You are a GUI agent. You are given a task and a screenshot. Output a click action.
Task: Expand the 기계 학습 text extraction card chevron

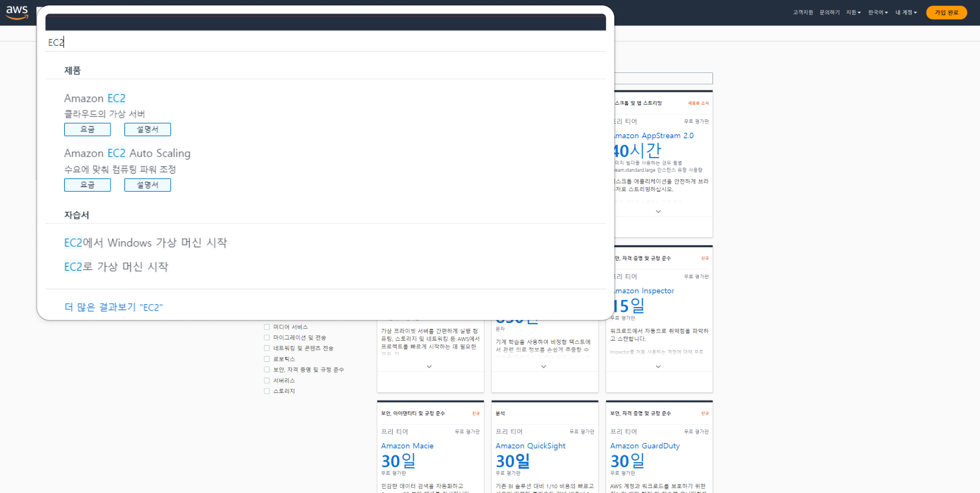(544, 367)
